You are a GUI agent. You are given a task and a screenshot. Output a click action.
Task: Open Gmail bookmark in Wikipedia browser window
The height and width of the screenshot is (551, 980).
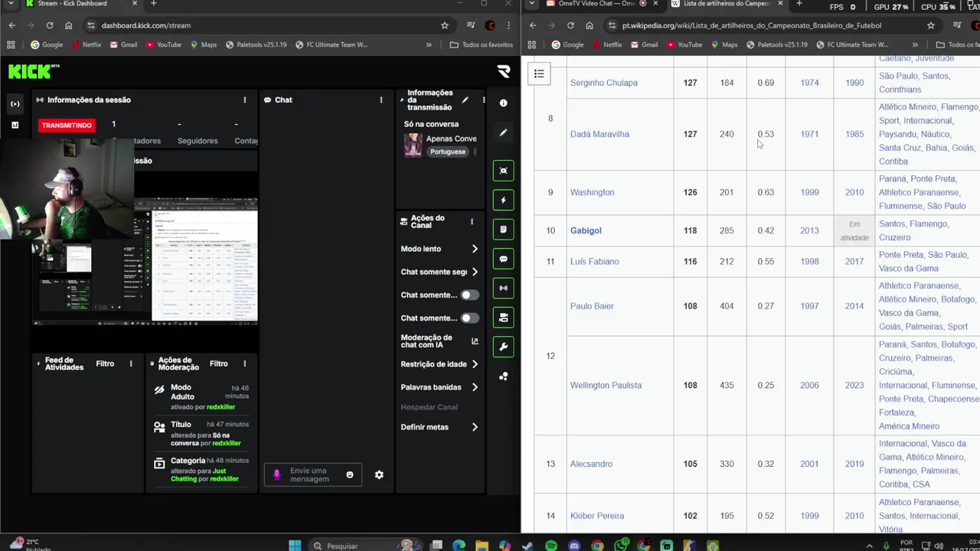[644, 44]
